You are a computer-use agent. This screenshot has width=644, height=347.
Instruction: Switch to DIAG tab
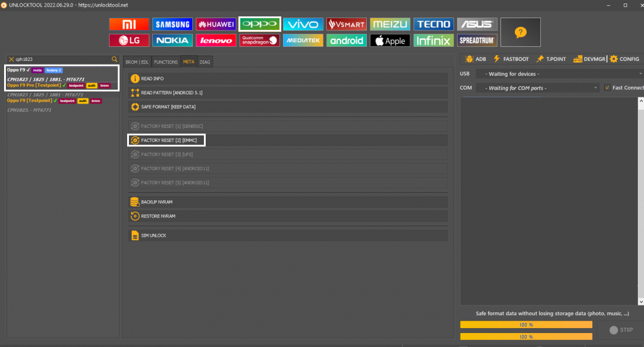coord(205,62)
